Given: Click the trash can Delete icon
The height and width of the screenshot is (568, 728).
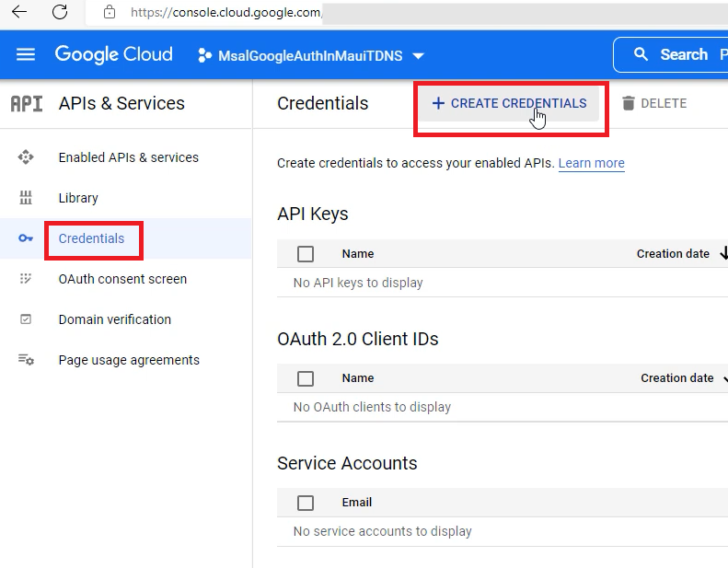Looking at the screenshot, I should click(x=629, y=103).
